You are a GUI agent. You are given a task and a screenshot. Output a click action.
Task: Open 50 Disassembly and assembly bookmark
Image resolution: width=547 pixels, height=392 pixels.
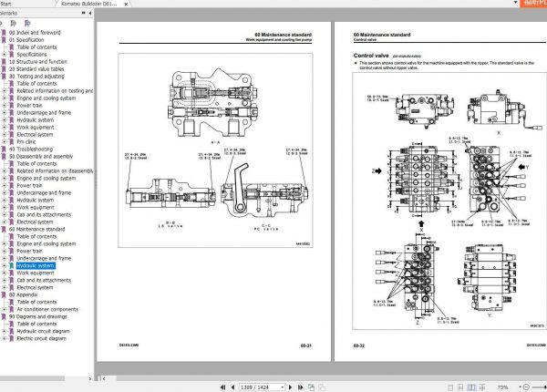(x=41, y=157)
